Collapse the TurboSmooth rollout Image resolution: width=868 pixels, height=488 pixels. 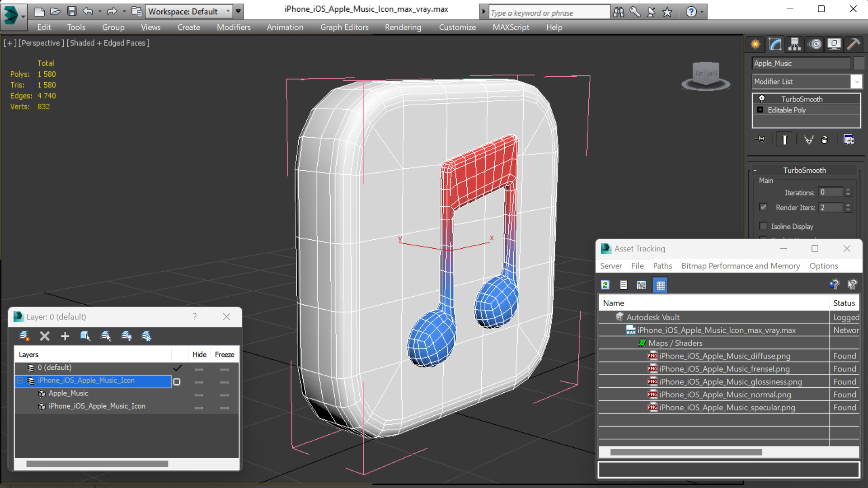point(755,170)
